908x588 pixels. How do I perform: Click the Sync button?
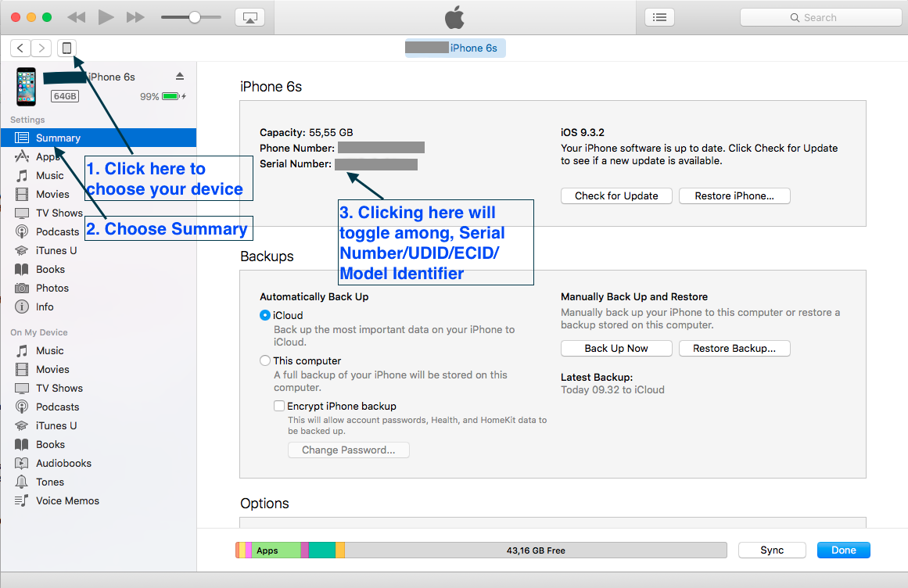coord(772,550)
